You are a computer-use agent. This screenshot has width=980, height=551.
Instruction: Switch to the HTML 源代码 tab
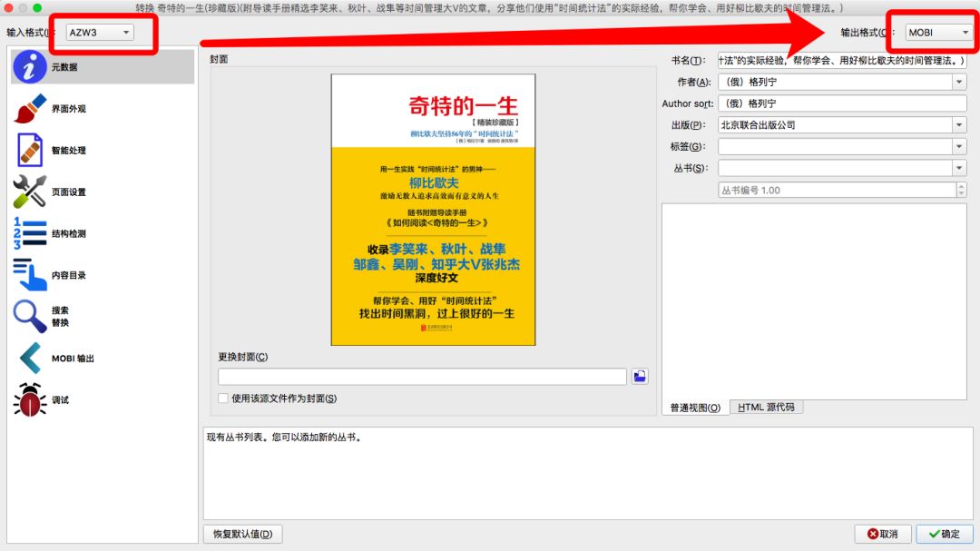pyautogui.click(x=766, y=408)
